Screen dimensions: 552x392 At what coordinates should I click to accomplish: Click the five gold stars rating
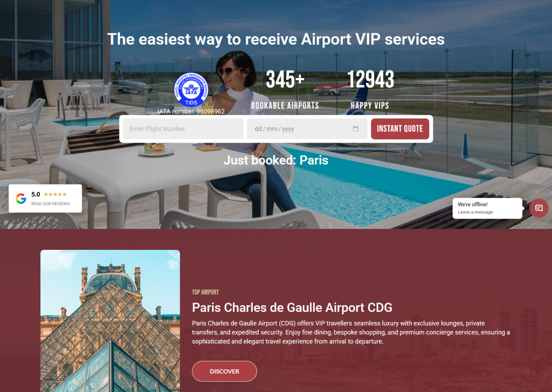coord(55,194)
